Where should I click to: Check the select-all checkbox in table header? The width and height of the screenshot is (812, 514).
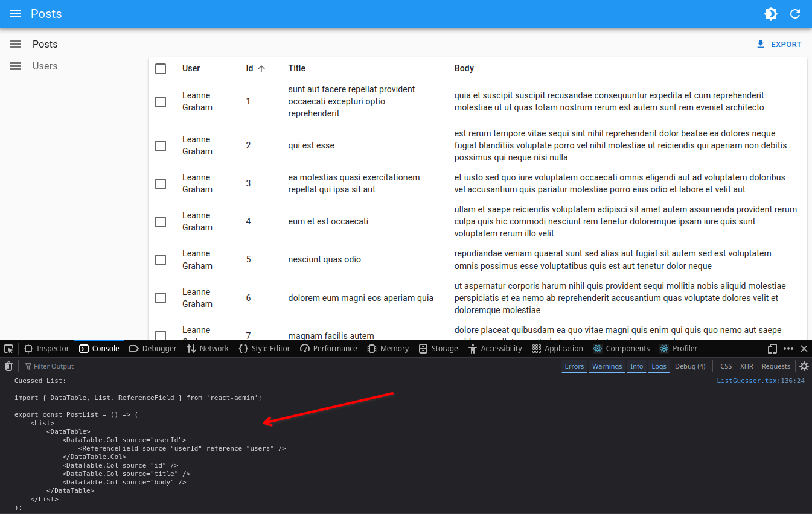[x=161, y=69]
